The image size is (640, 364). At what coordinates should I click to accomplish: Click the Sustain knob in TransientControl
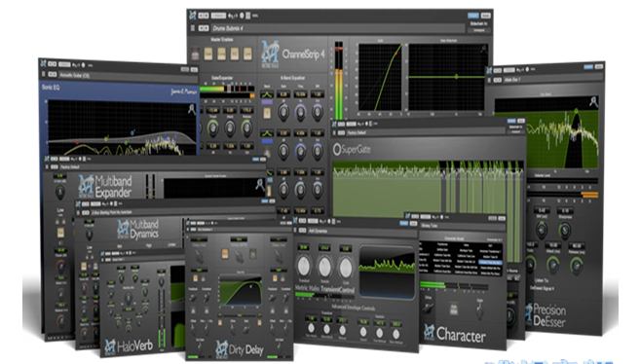pyautogui.click(x=324, y=266)
